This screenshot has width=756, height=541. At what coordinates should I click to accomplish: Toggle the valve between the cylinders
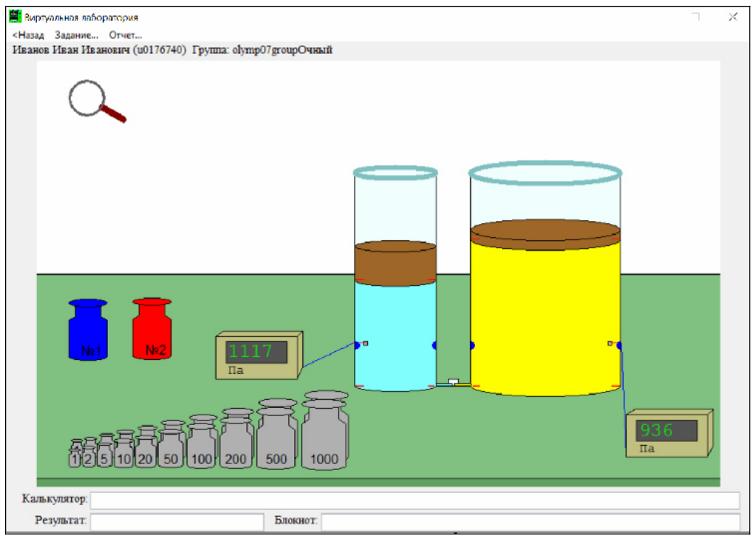(x=453, y=382)
